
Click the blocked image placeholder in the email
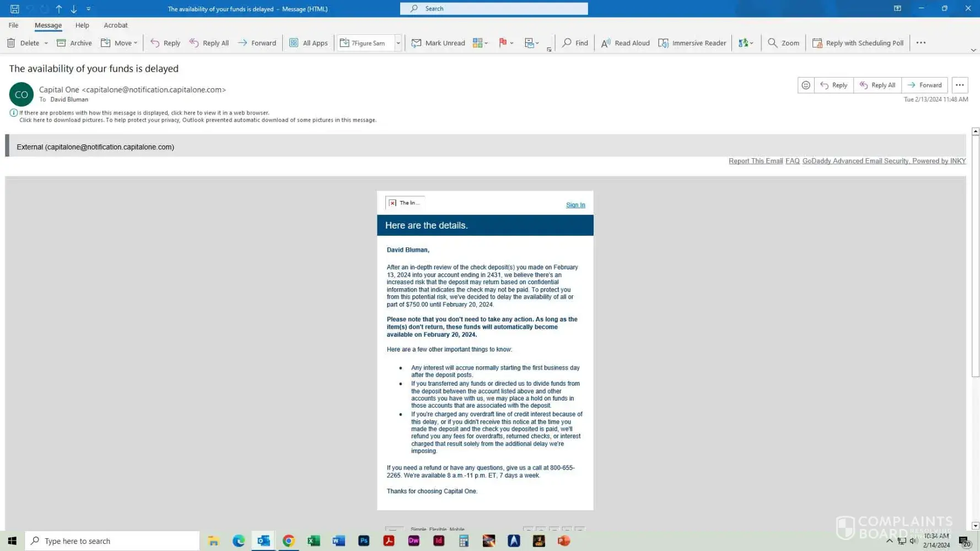coord(405,203)
